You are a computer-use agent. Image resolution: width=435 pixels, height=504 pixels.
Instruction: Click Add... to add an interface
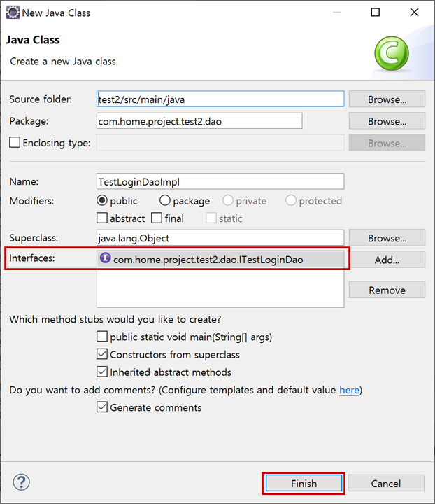pyautogui.click(x=387, y=260)
